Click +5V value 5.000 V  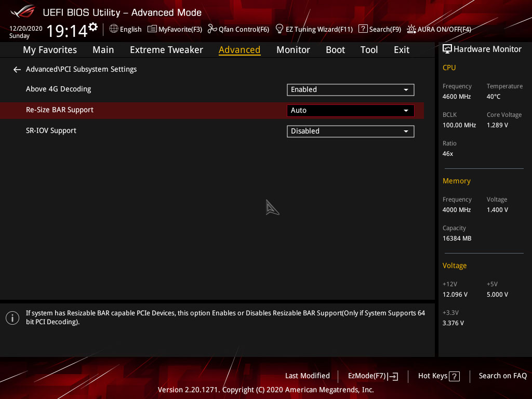click(x=497, y=295)
